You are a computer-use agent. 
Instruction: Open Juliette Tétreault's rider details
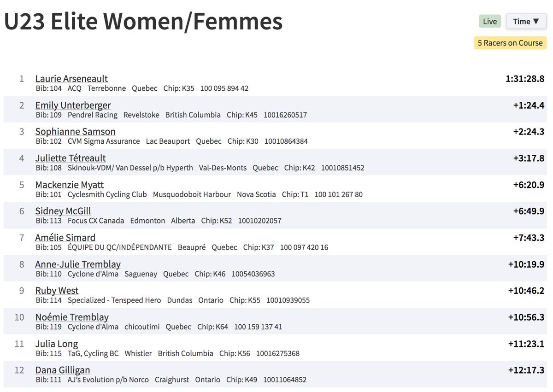(70, 158)
